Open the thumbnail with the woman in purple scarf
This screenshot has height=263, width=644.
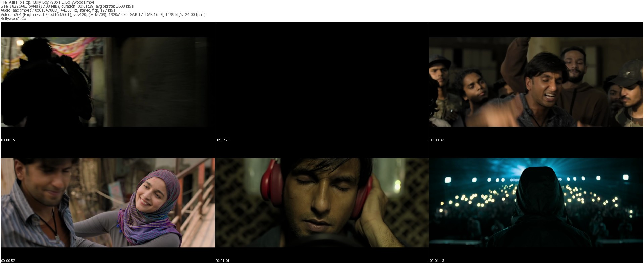pos(107,203)
